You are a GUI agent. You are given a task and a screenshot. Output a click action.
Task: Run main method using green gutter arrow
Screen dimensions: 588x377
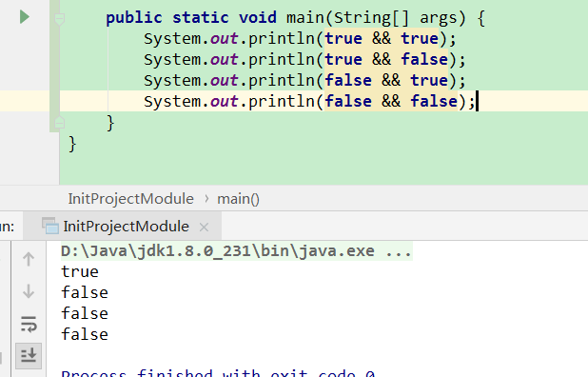point(25,17)
